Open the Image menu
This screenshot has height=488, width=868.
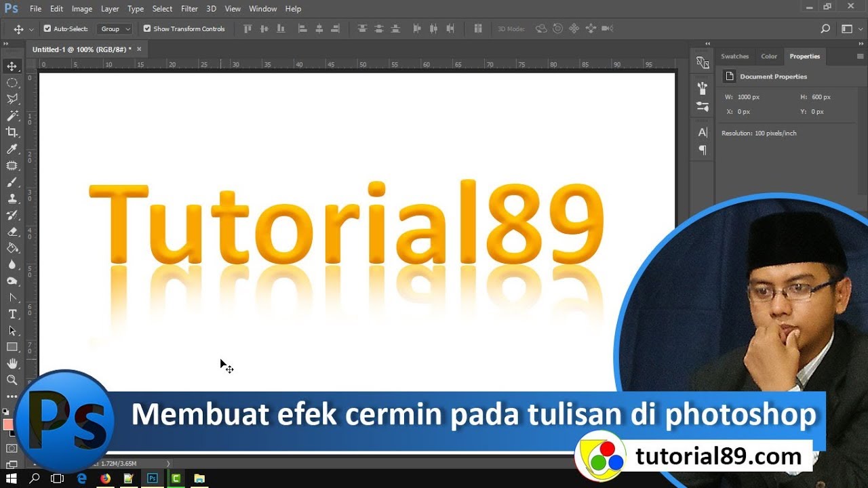82,9
